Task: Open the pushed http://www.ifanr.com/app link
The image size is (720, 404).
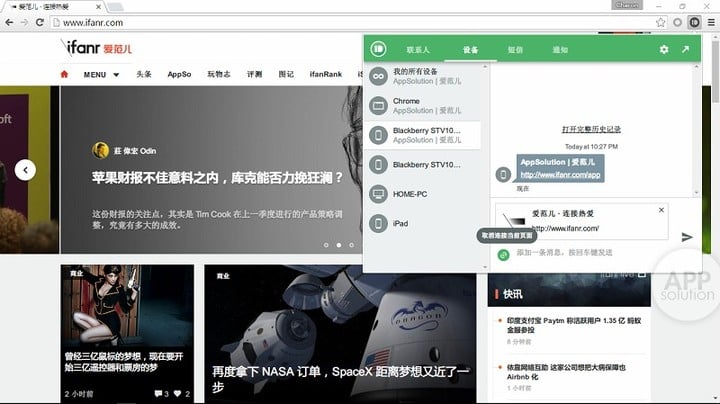Action: pos(560,174)
